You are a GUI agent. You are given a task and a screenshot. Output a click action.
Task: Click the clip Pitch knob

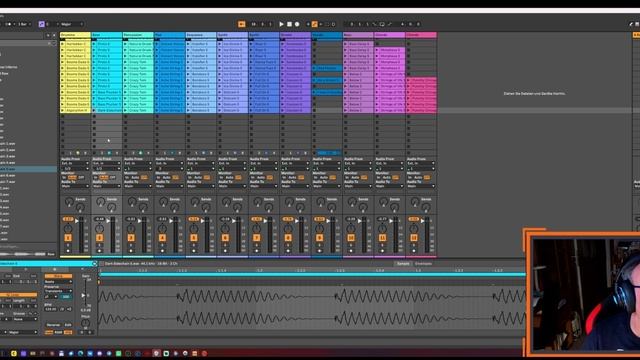85,323
